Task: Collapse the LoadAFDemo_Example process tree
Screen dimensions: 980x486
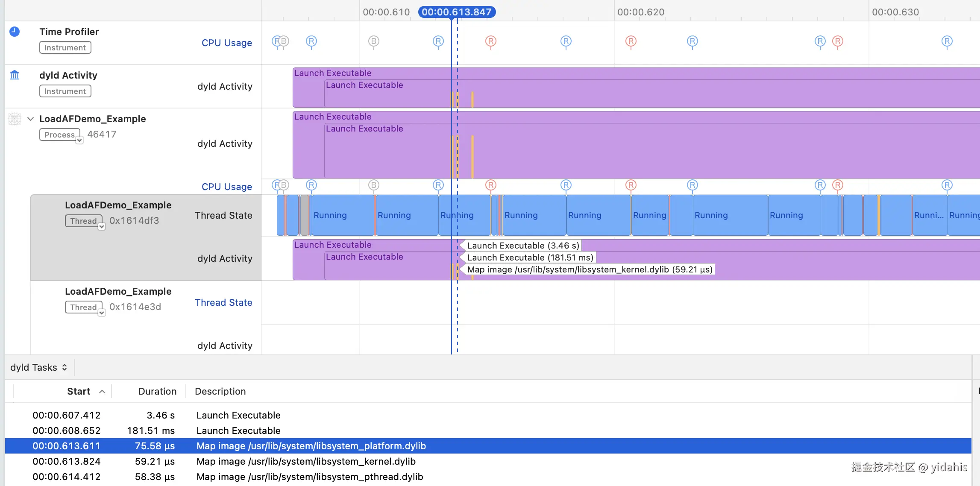Action: (x=30, y=119)
